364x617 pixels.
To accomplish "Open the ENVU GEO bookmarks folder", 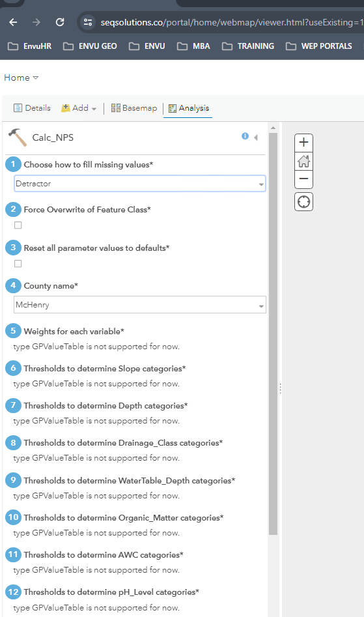I will tap(90, 46).
